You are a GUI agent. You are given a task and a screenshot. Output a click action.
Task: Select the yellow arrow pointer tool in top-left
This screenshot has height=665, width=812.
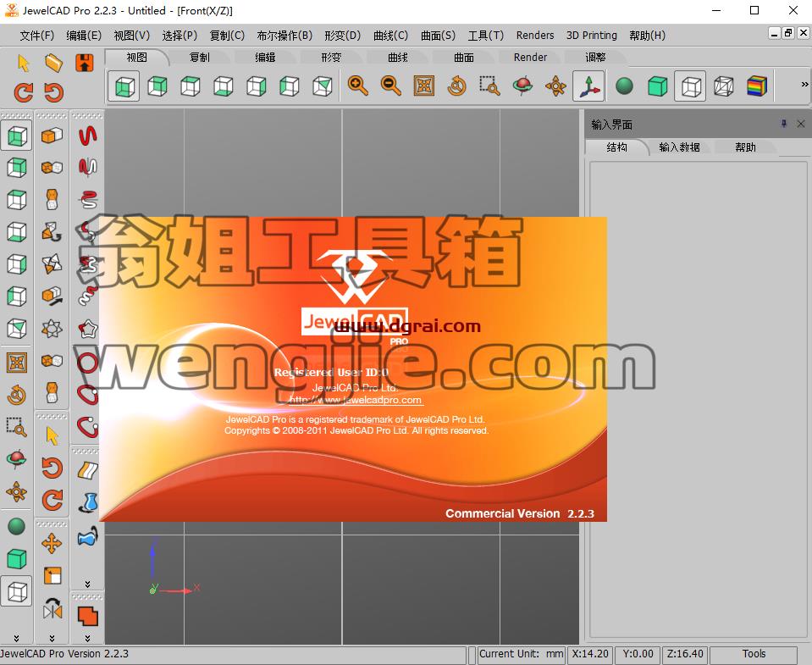pos(24,63)
